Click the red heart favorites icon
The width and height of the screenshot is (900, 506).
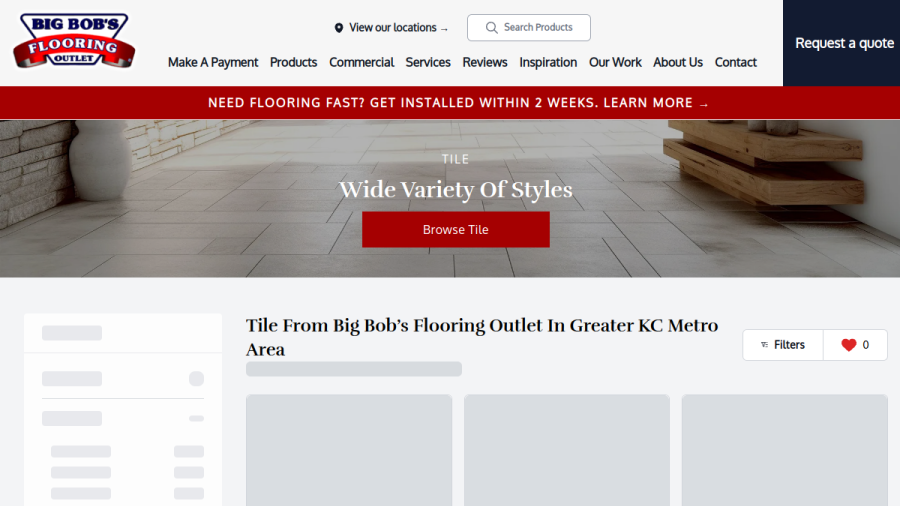pyautogui.click(x=848, y=345)
